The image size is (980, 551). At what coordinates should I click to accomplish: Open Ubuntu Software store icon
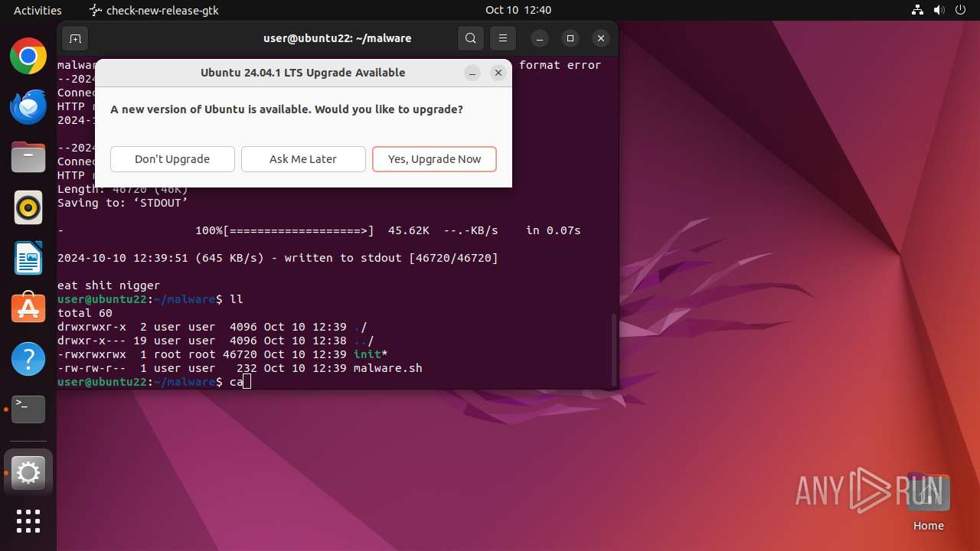(28, 308)
